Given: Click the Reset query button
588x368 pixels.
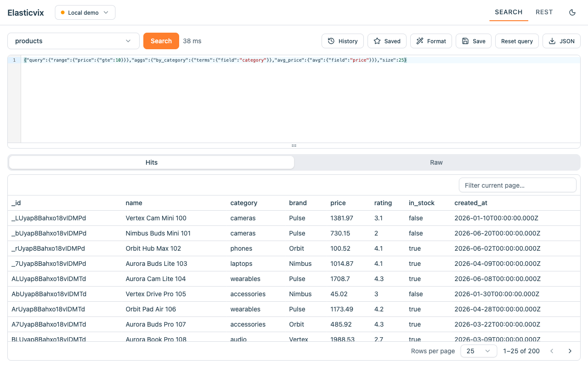Looking at the screenshot, I should point(517,41).
